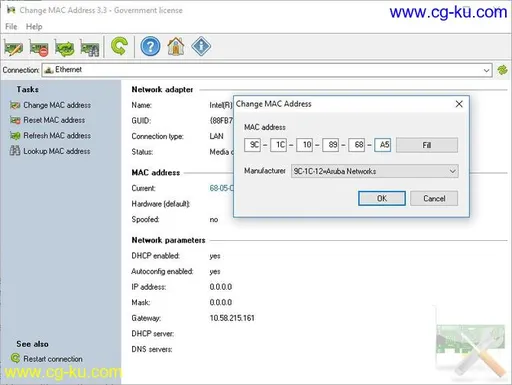Click the icon beside Reset MAC address task
This screenshot has height=385, width=512.
15,120
